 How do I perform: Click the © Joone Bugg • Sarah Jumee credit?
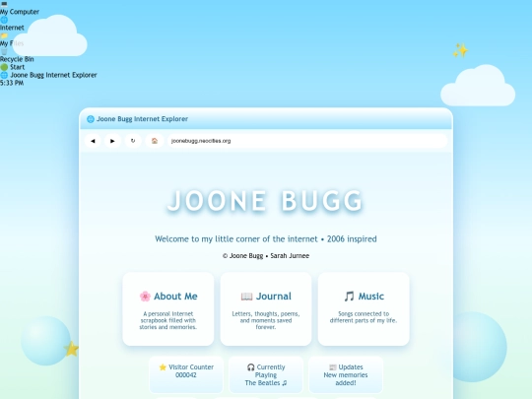tap(266, 256)
